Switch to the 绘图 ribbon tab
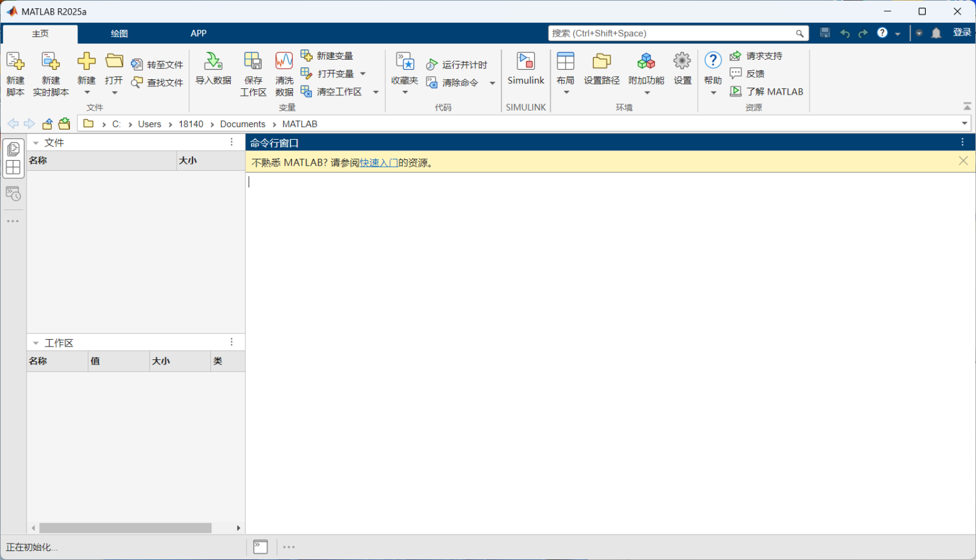Viewport: 976px width, 560px height. coord(118,33)
